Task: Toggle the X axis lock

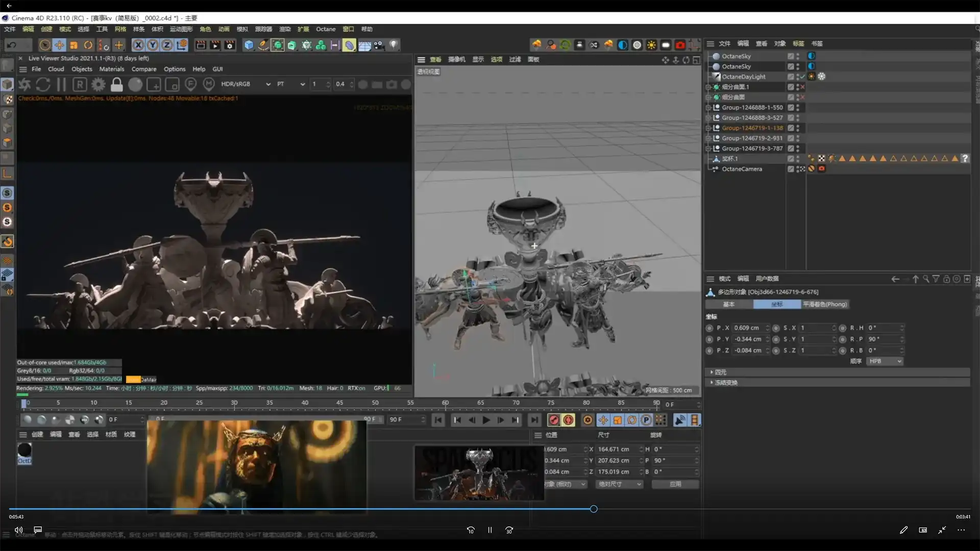Action: [138, 45]
